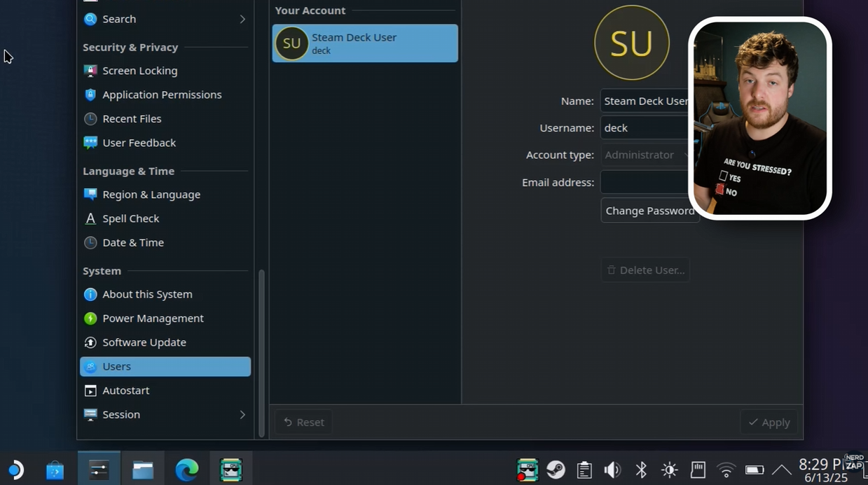
Task: Open Application Permissions shield icon
Action: click(x=90, y=94)
